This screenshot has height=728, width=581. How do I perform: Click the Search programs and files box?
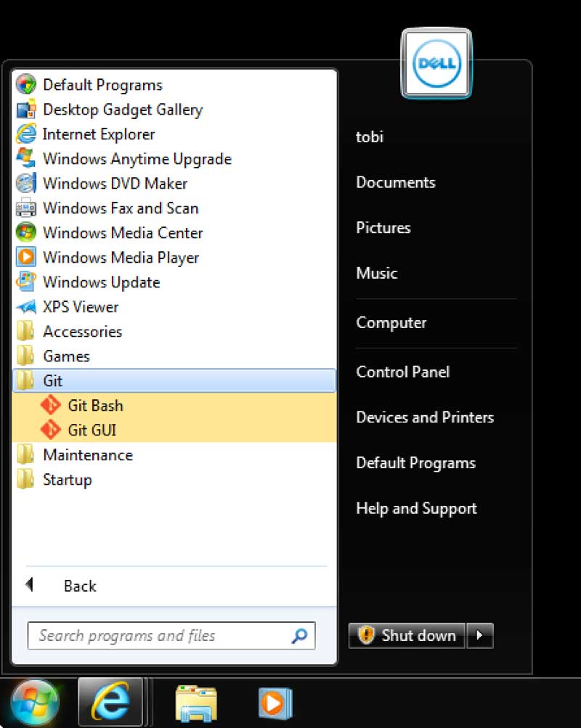point(160,636)
